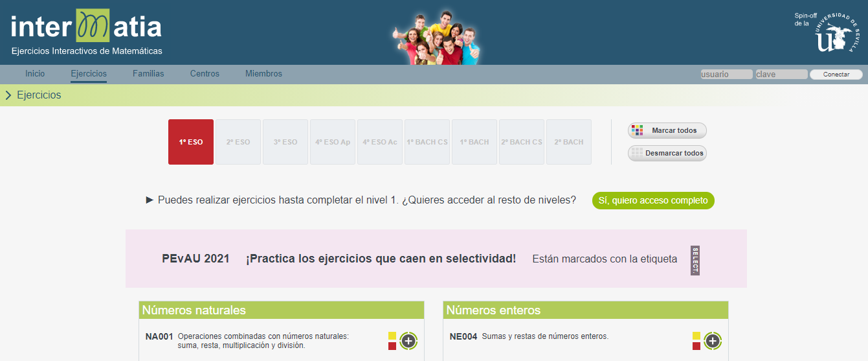The height and width of the screenshot is (361, 868).
Task: Click the plus icon for NE004
Action: click(713, 340)
